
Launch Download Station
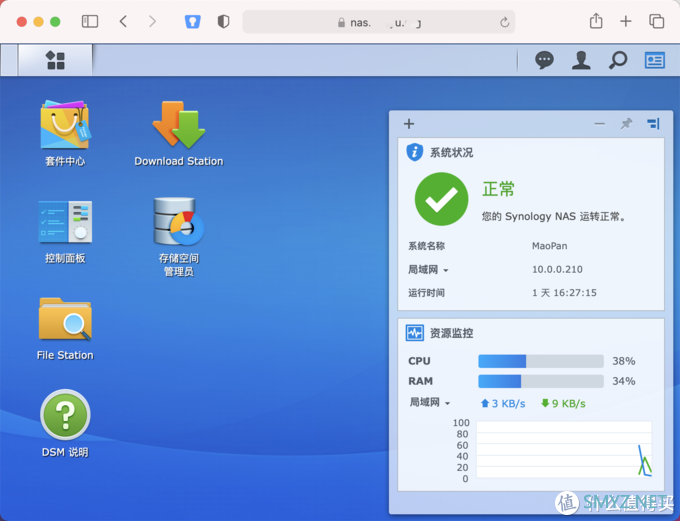(x=179, y=134)
